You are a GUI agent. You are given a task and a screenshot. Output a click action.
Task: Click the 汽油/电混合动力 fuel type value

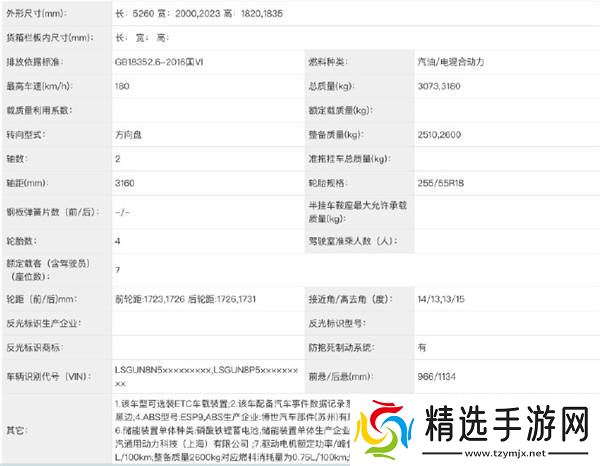(450, 61)
